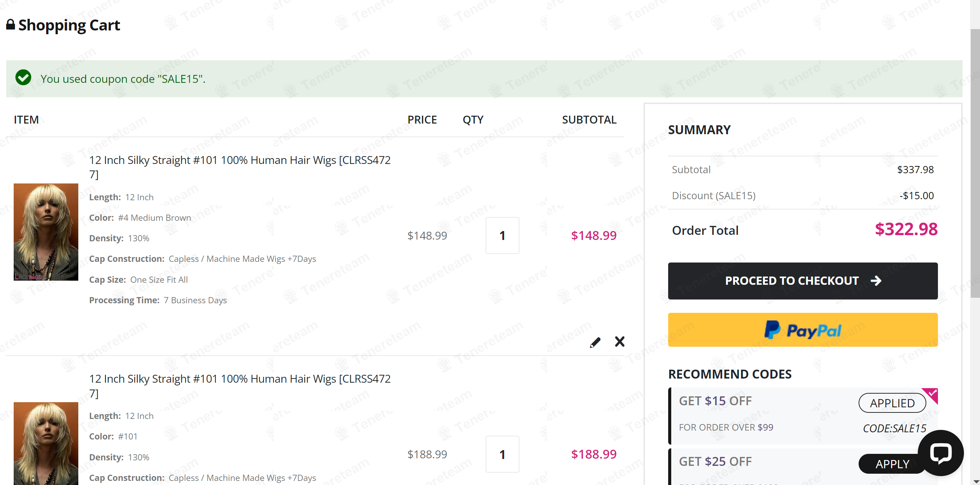Edit quantity field of the $188.99 wig
The width and height of the screenshot is (980, 485).
[502, 454]
